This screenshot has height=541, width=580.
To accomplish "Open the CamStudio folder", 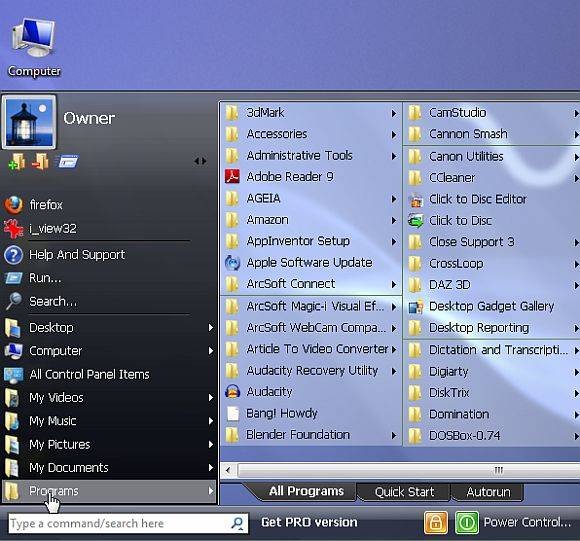I will [492, 113].
